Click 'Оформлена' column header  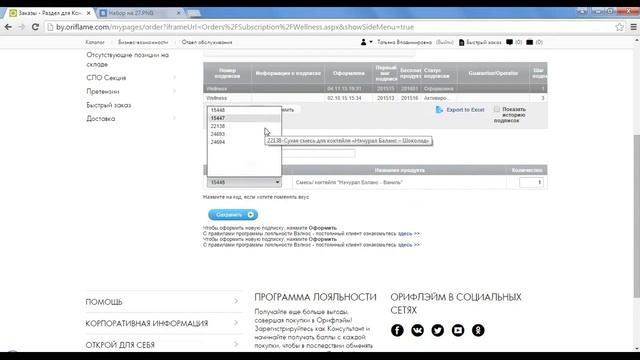tap(349, 73)
